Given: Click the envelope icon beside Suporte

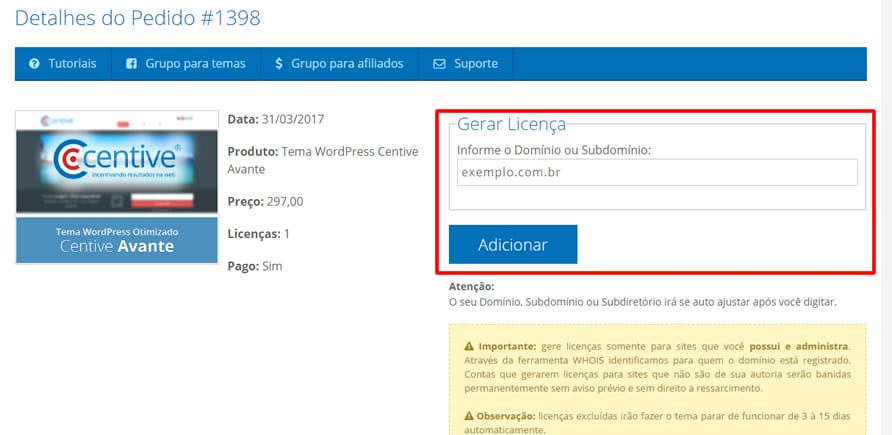Looking at the screenshot, I should 439,64.
